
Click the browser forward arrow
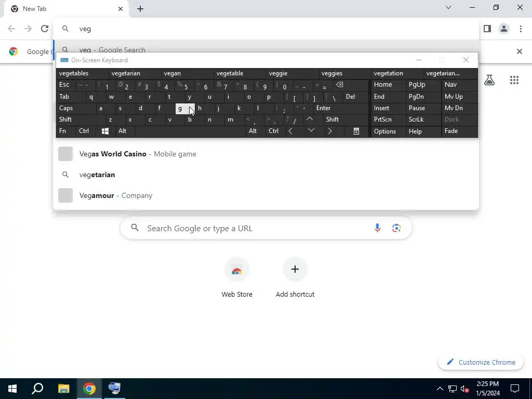[x=28, y=29]
